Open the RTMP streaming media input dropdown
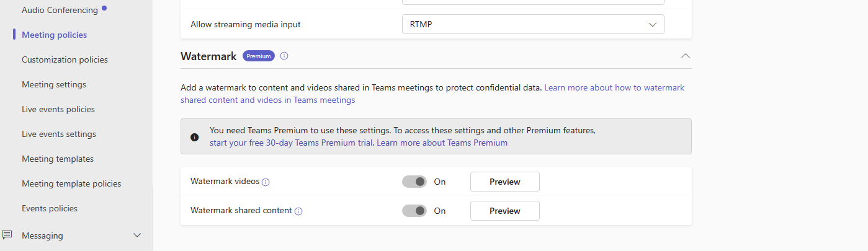This screenshot has height=251, width=868. (x=533, y=24)
